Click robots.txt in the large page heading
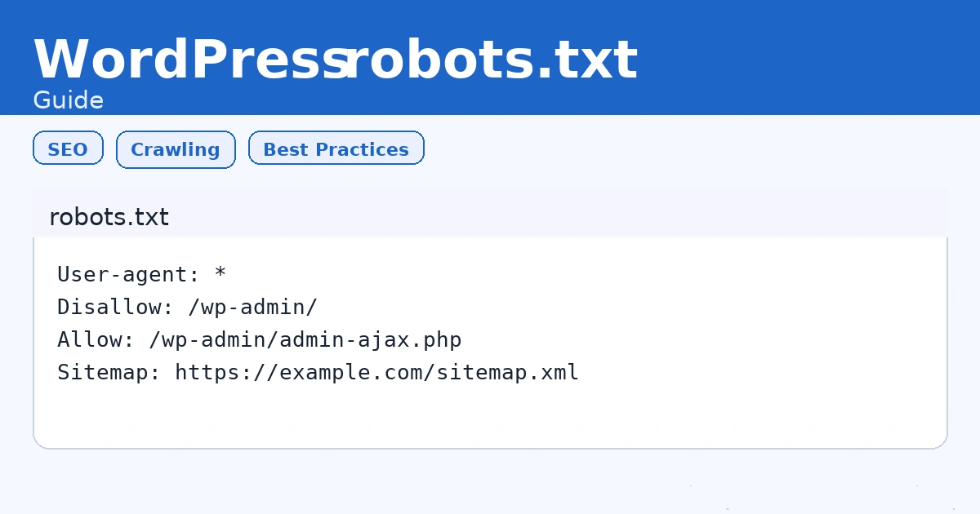 [490, 60]
